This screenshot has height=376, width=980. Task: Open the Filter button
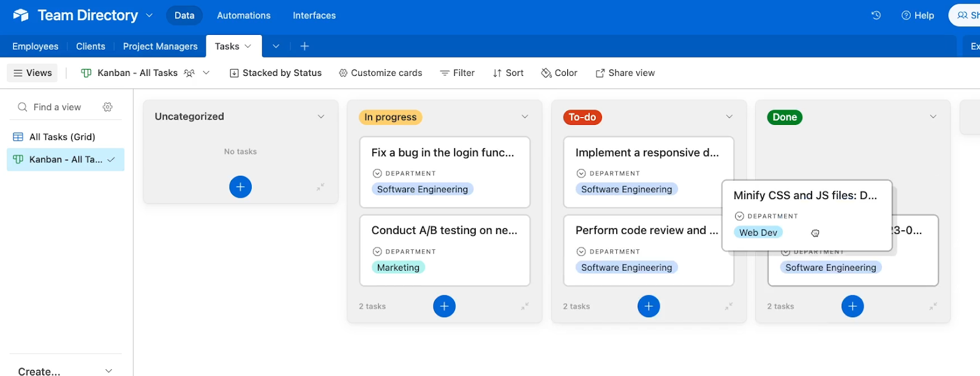click(x=458, y=73)
